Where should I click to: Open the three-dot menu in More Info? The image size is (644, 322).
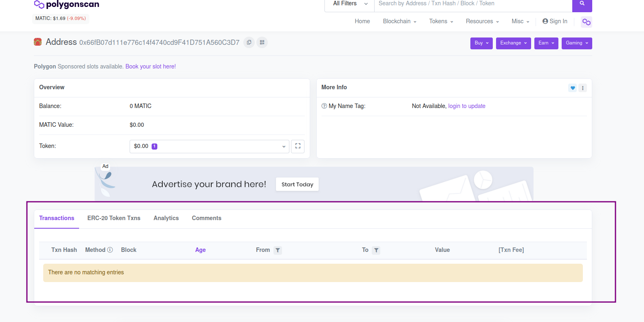point(582,88)
